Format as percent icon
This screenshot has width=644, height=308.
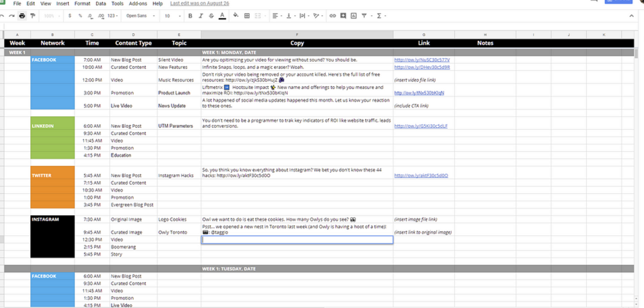(80, 16)
